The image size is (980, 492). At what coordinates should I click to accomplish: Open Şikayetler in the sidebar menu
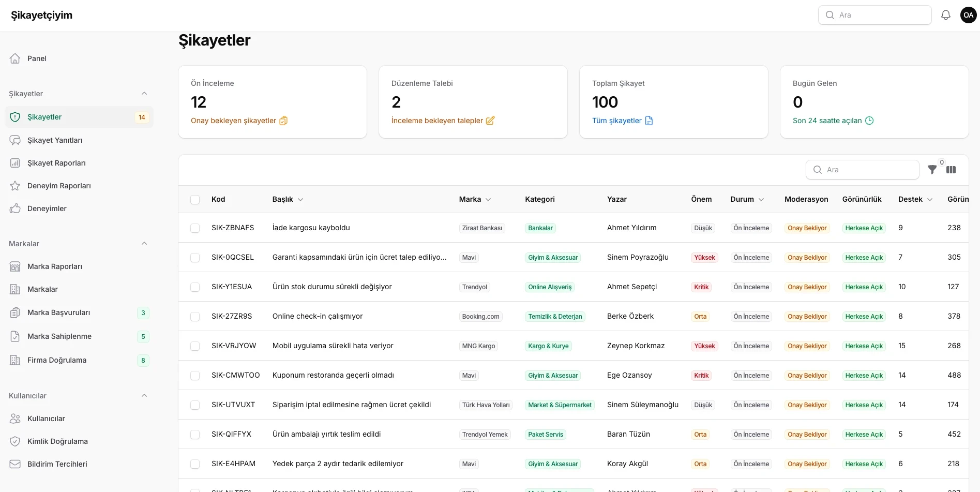click(x=79, y=117)
